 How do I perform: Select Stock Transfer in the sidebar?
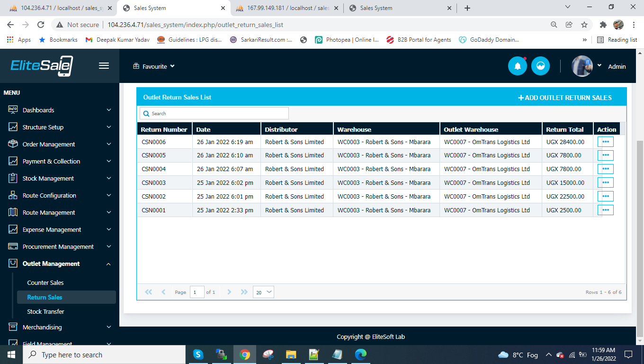click(45, 311)
